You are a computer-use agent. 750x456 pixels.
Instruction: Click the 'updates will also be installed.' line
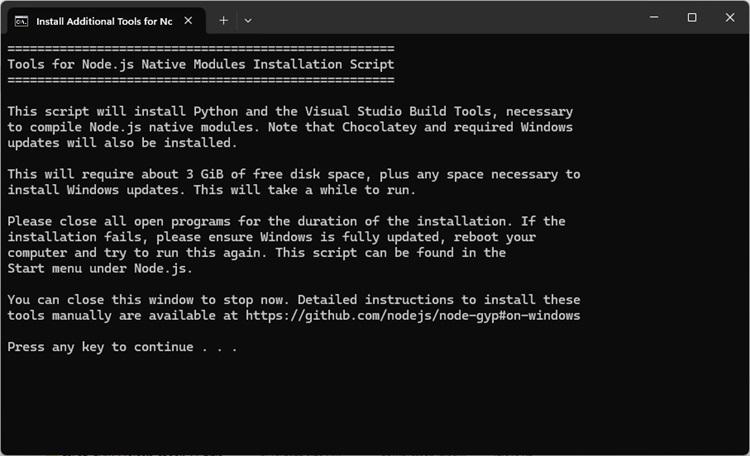click(x=122, y=143)
